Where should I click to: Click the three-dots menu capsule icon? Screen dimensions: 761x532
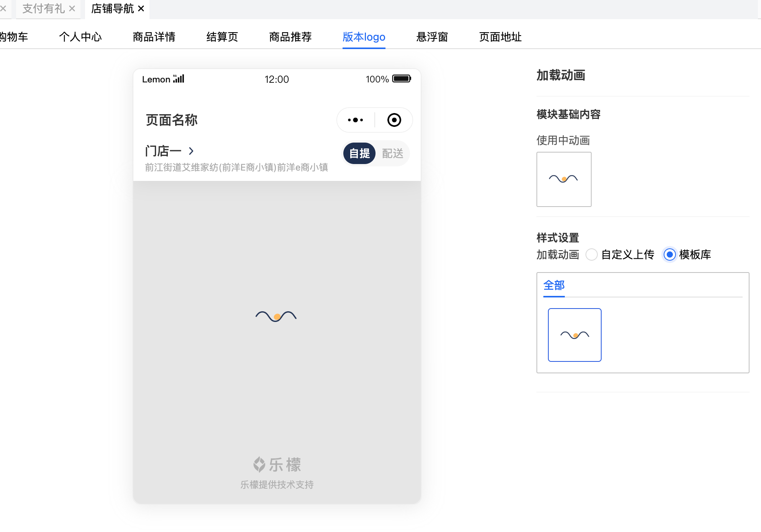[x=355, y=120]
